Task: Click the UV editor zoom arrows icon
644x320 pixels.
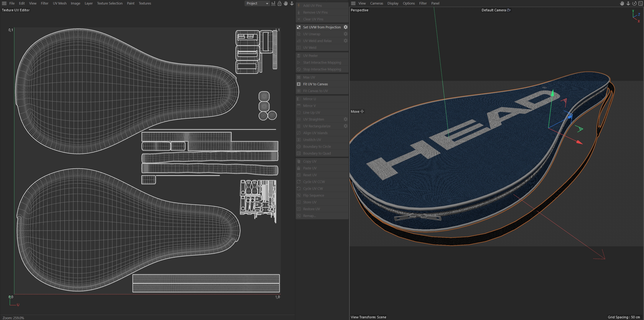Action: pyautogui.click(x=292, y=3)
